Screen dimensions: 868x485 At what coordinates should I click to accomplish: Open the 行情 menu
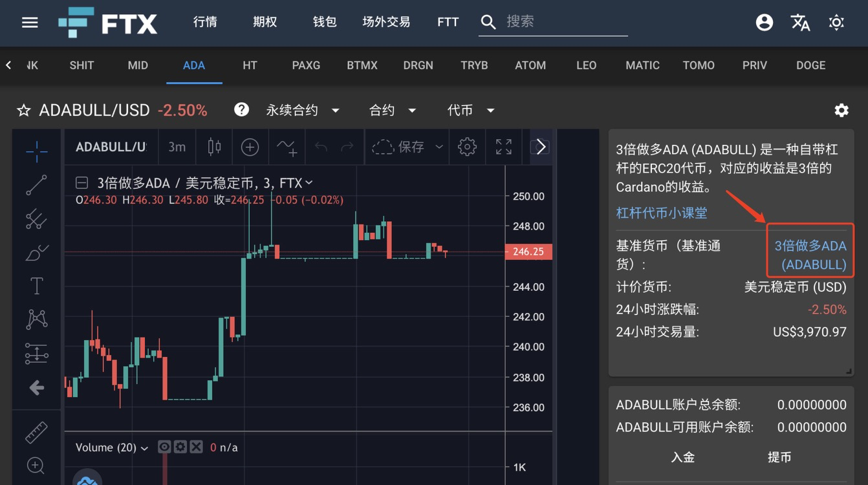205,22
